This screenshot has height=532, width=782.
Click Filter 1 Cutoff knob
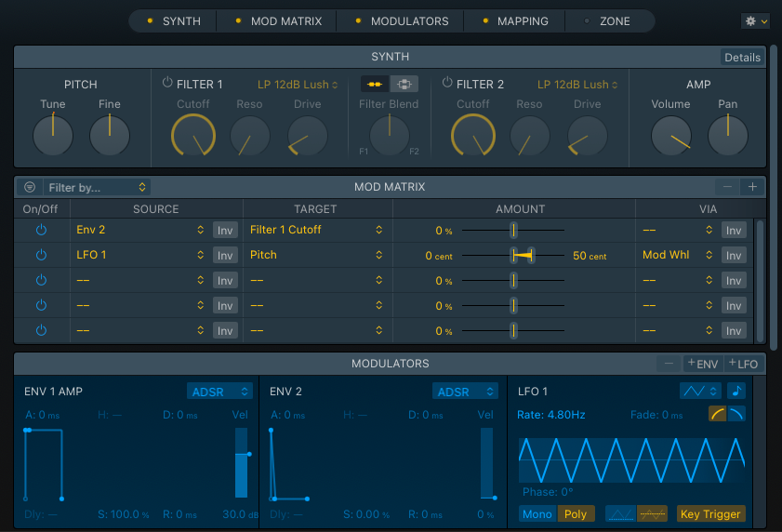[193, 135]
